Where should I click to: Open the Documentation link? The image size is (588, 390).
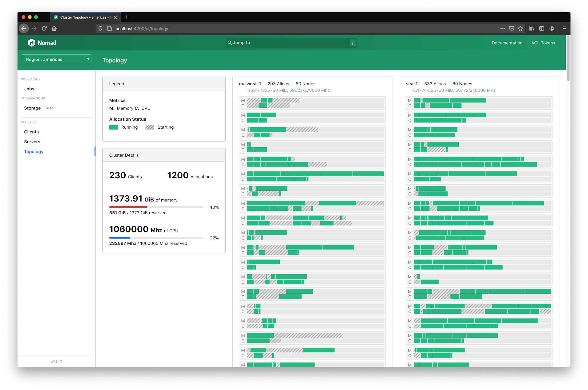(x=507, y=43)
